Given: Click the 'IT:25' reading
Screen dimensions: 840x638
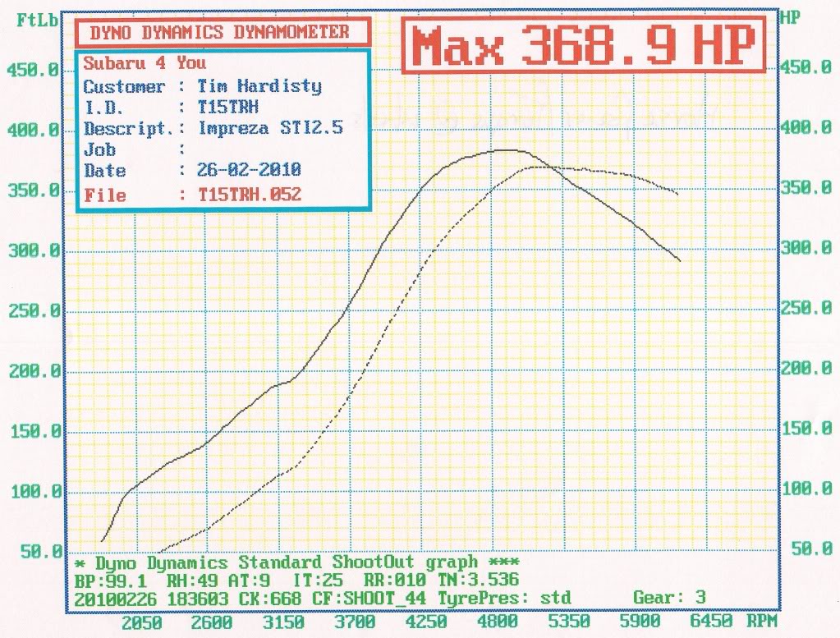Looking at the screenshot, I should tap(318, 581).
